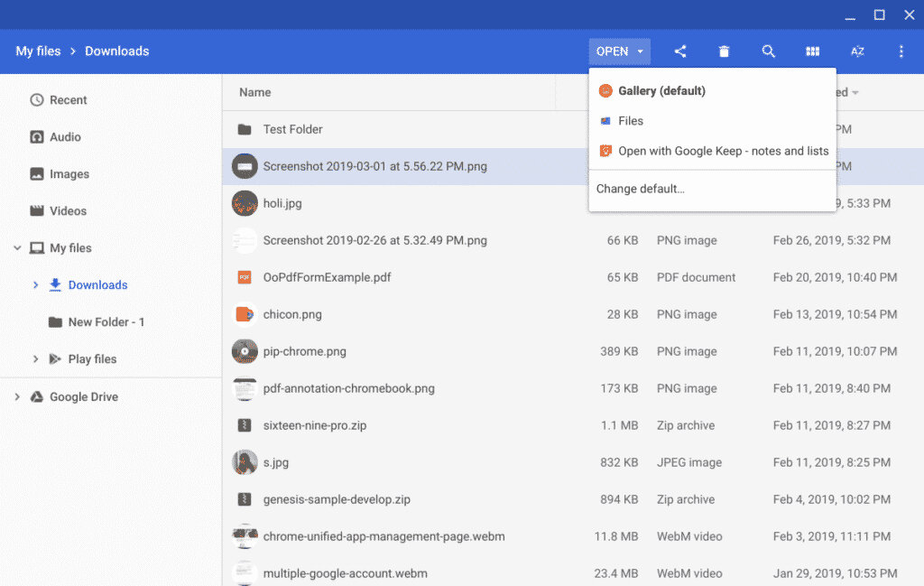Select Recent in the sidebar

tap(69, 99)
